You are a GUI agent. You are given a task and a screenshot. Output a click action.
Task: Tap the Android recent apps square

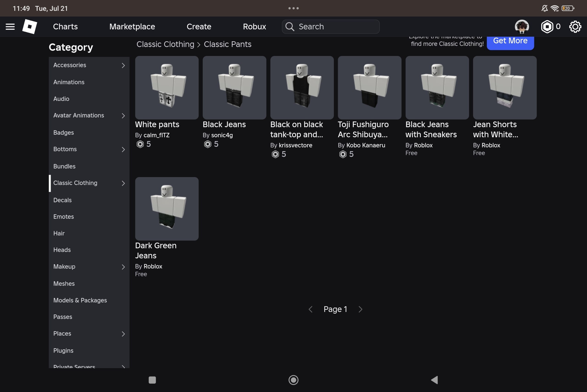coord(152,380)
